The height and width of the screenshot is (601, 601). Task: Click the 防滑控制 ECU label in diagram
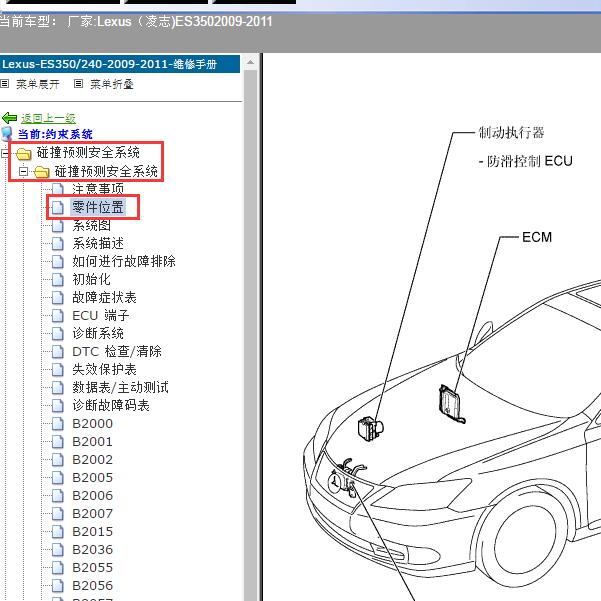pyautogui.click(x=526, y=161)
